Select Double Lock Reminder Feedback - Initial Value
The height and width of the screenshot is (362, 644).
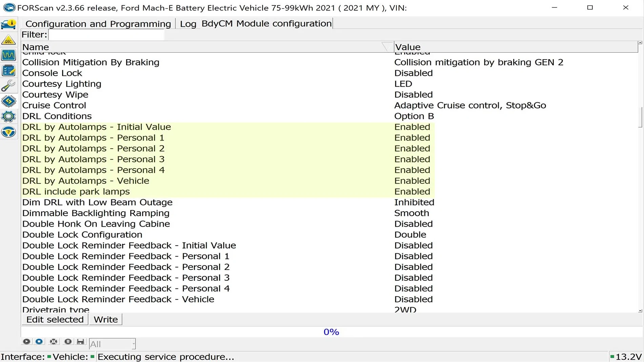(x=329, y=246)
